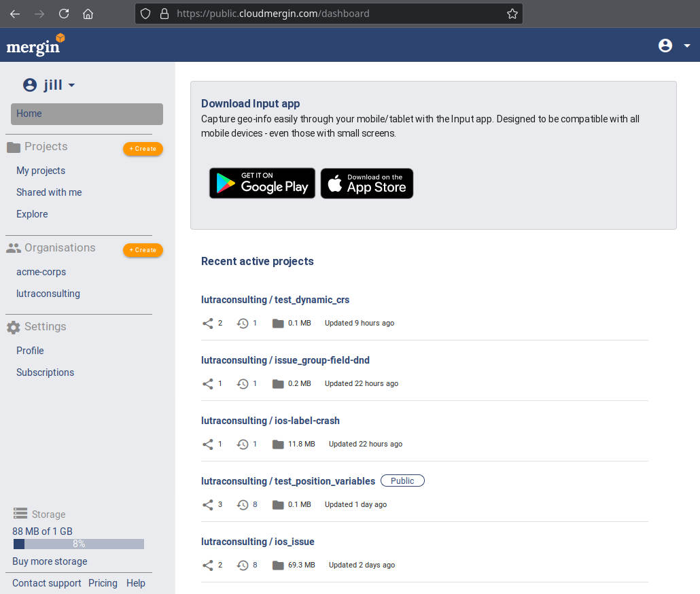Open lutraconsulting / ios_issue project

(x=258, y=542)
